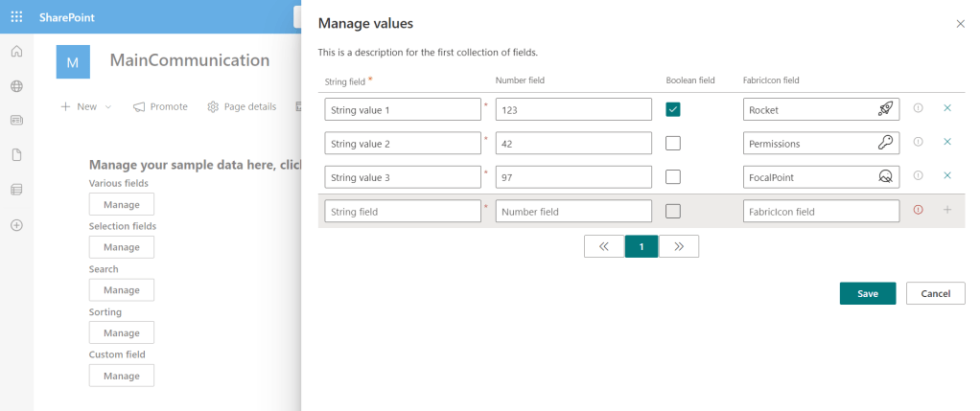Image resolution: width=980 pixels, height=411 pixels.
Task: Select page 1 in the pagination
Action: click(x=642, y=246)
